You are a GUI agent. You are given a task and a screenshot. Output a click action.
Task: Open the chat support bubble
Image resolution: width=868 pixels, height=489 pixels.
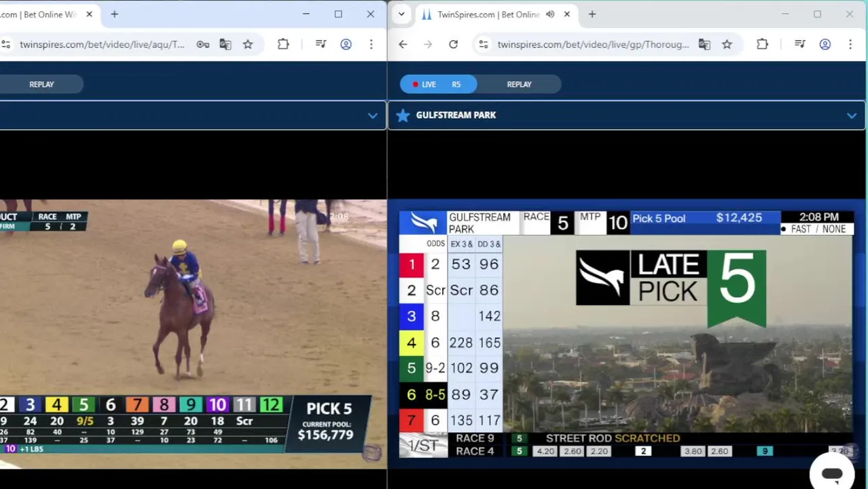(x=832, y=473)
